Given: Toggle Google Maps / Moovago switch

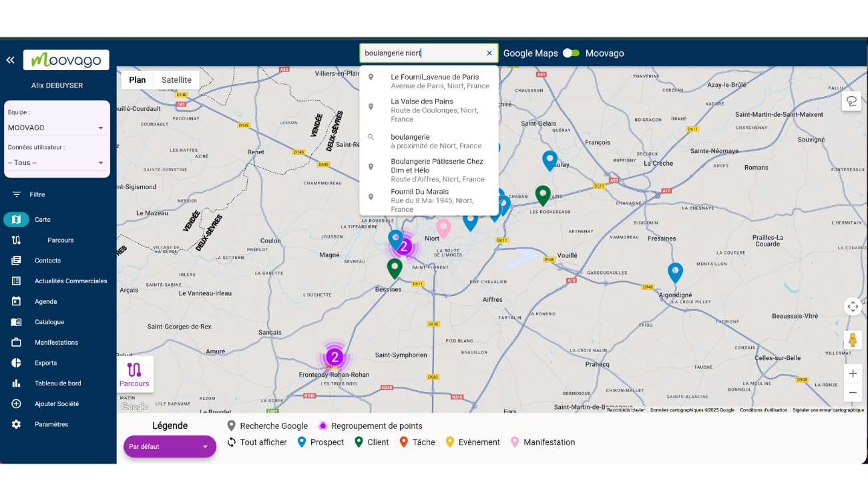Looking at the screenshot, I should click(571, 53).
